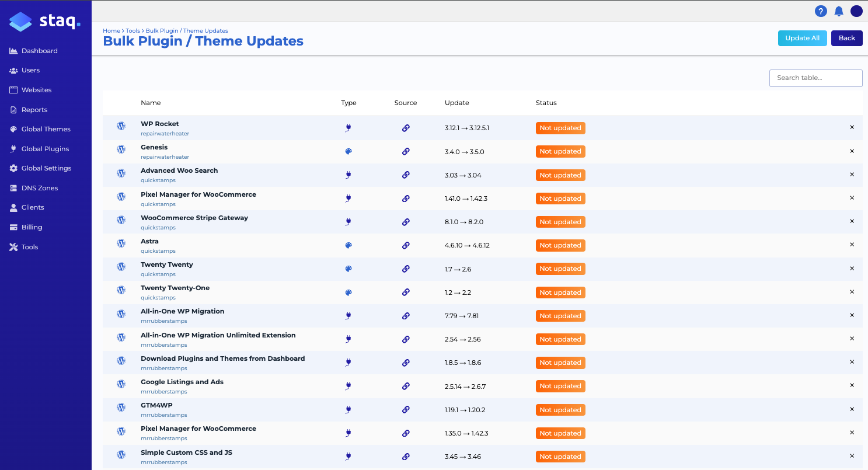The width and height of the screenshot is (868, 470).
Task: Click the theme palette icon for Astra
Action: tap(348, 245)
